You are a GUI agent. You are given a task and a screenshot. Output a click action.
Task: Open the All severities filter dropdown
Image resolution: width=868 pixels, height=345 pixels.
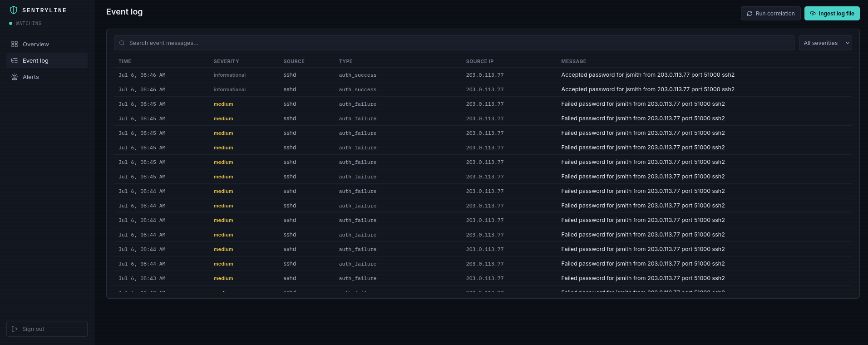(x=825, y=43)
